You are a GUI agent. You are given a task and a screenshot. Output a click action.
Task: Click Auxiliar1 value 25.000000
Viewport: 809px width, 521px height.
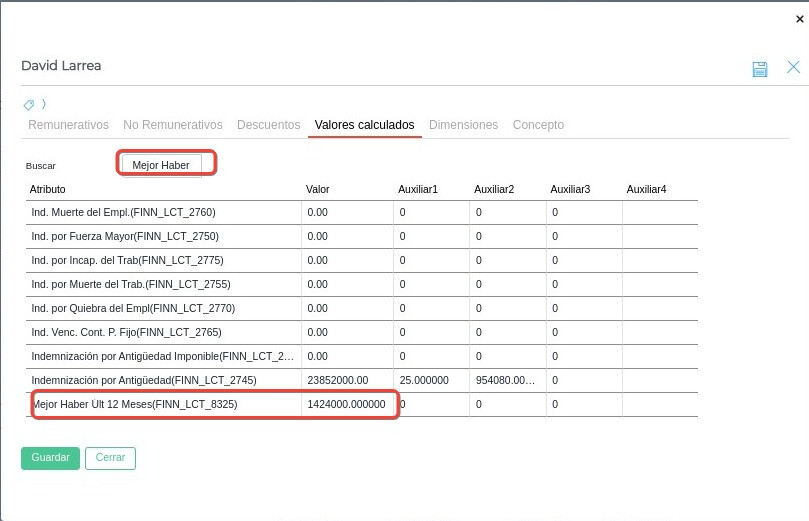pyautogui.click(x=423, y=380)
